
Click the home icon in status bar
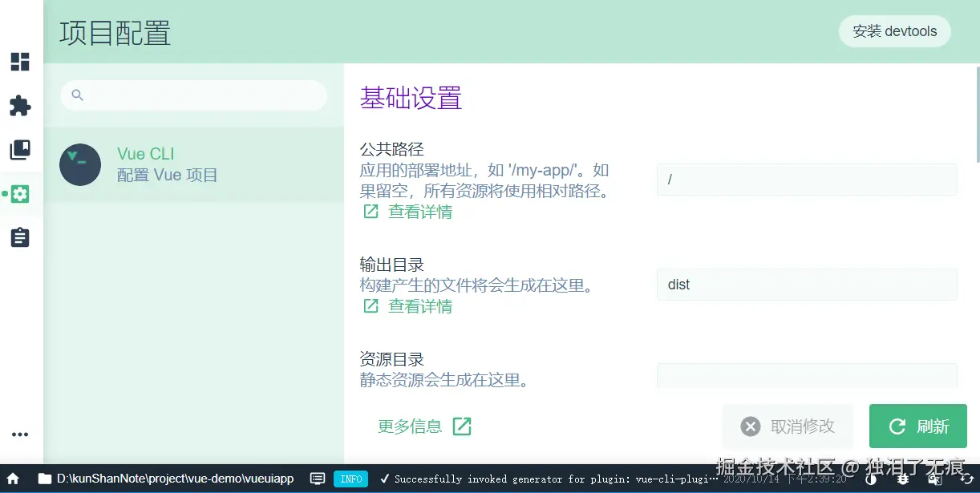tap(13, 479)
